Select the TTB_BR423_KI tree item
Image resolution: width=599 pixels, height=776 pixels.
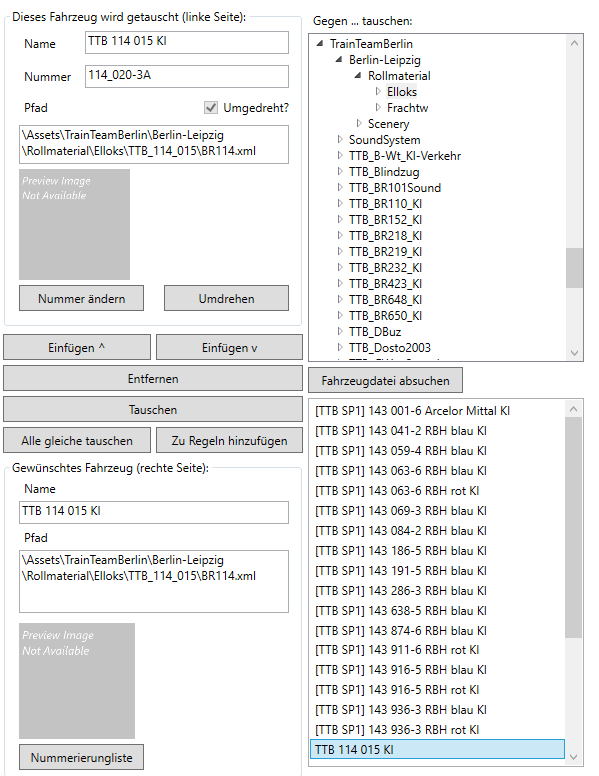point(385,283)
